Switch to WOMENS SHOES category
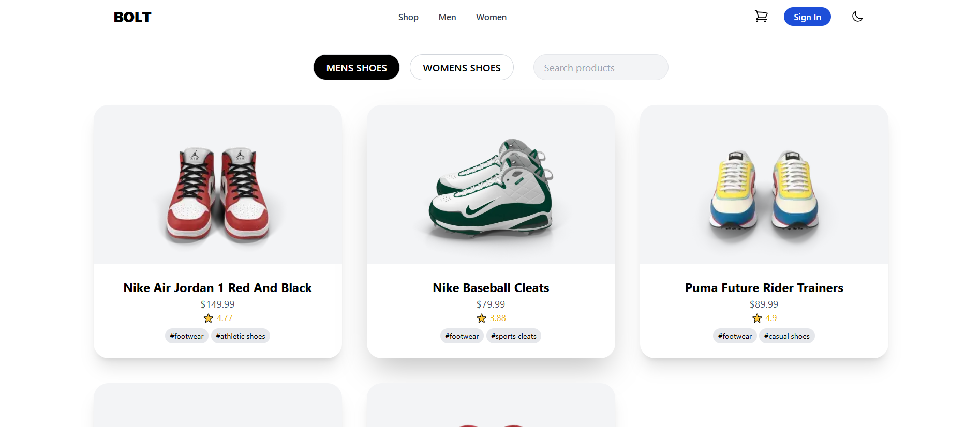Image resolution: width=980 pixels, height=427 pixels. coord(462,67)
